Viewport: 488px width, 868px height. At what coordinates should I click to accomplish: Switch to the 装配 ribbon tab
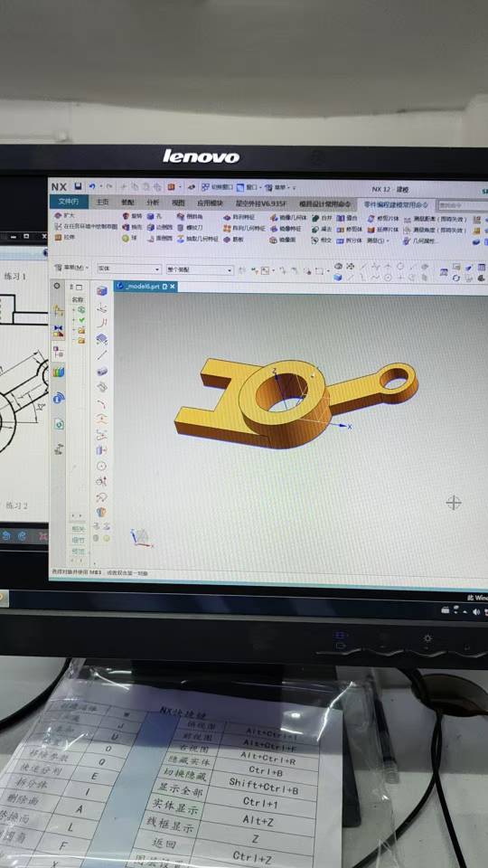pos(127,202)
